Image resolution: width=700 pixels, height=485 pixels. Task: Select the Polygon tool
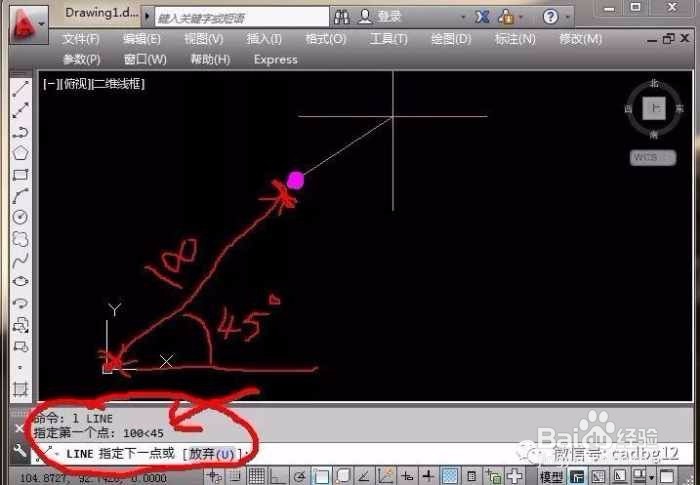point(21,153)
